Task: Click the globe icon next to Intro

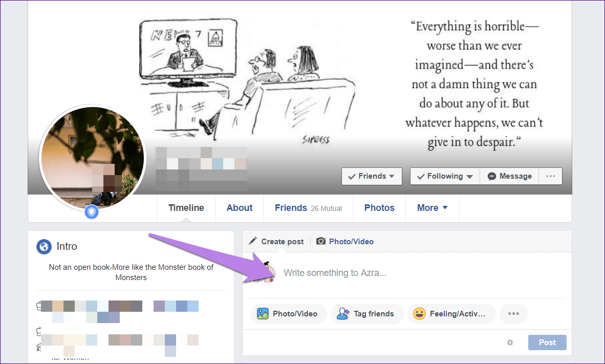Action: point(44,246)
